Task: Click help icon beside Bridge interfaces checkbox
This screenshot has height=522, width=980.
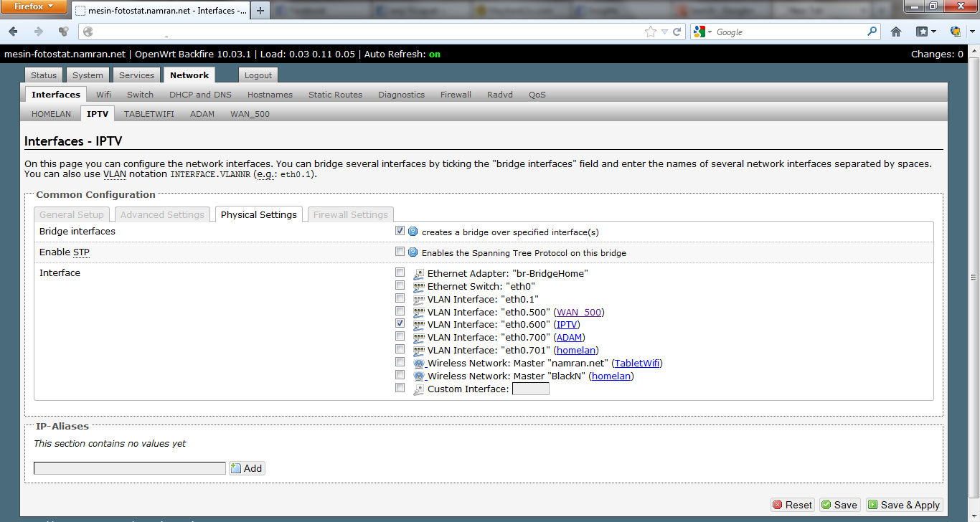Action: tap(413, 232)
